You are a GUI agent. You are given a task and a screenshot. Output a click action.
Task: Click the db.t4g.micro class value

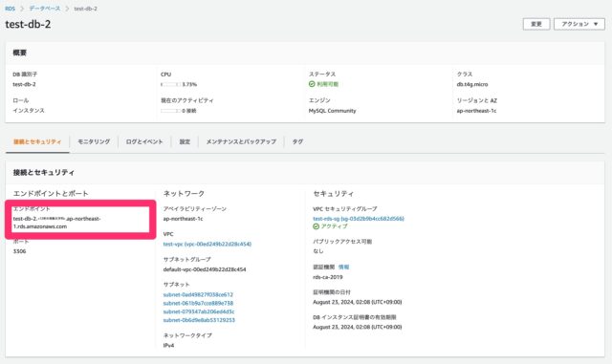pos(472,84)
